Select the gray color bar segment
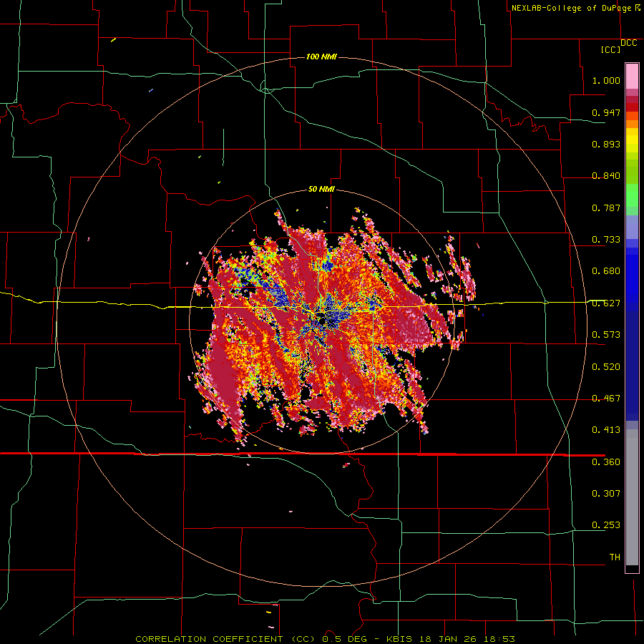644x644 pixels. [x=632, y=497]
